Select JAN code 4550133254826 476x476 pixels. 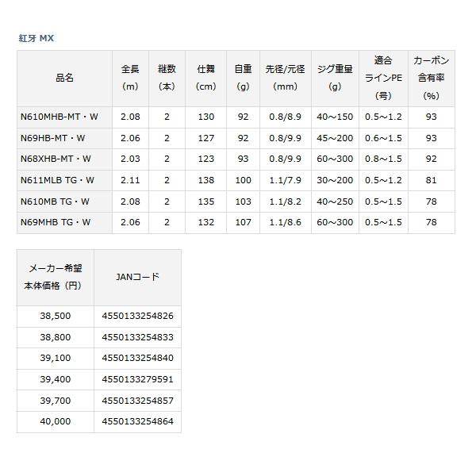[137, 316]
